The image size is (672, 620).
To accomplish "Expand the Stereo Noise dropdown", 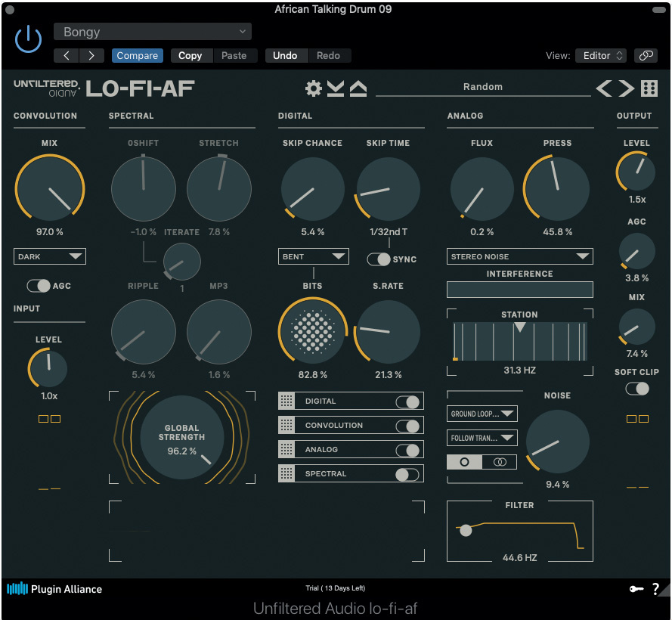I will [519, 256].
